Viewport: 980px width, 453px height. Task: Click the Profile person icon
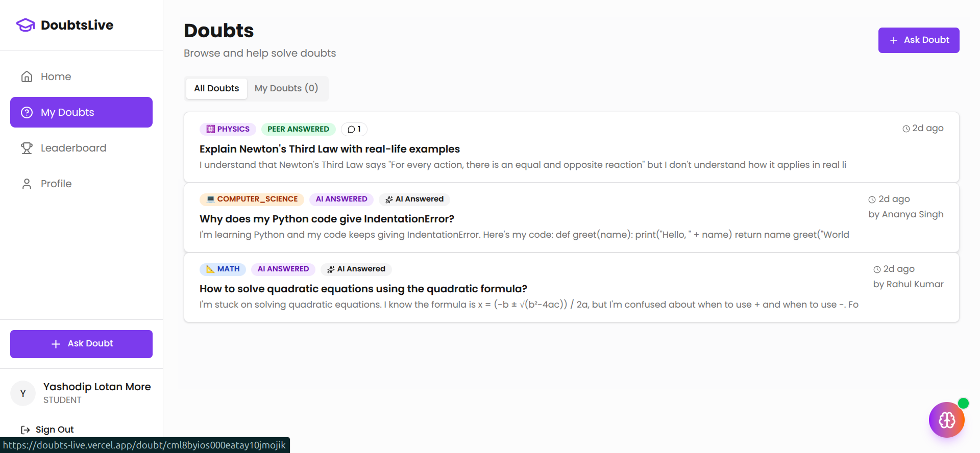coord(27,184)
